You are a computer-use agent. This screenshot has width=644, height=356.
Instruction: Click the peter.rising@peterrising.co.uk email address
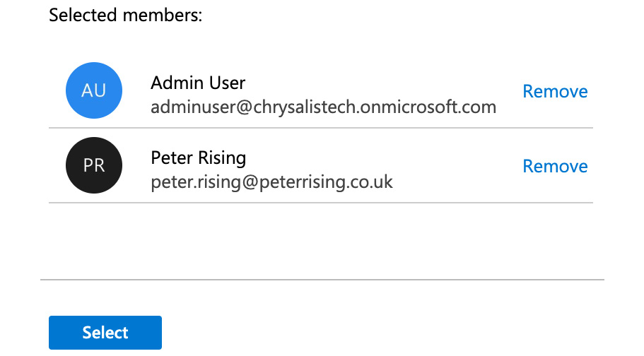click(271, 182)
